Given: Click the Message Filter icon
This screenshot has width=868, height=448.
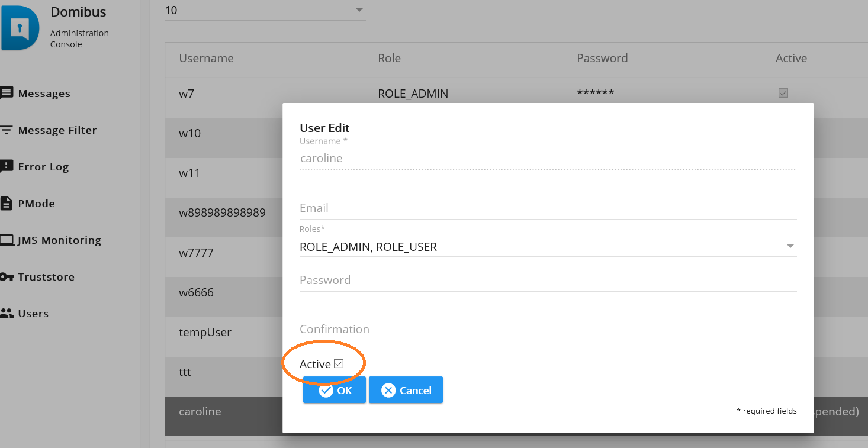Looking at the screenshot, I should click(7, 130).
